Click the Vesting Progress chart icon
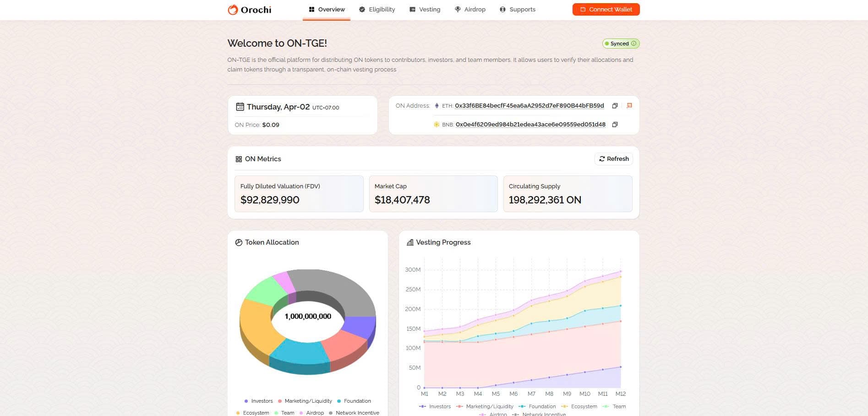The image size is (868, 416). click(410, 242)
